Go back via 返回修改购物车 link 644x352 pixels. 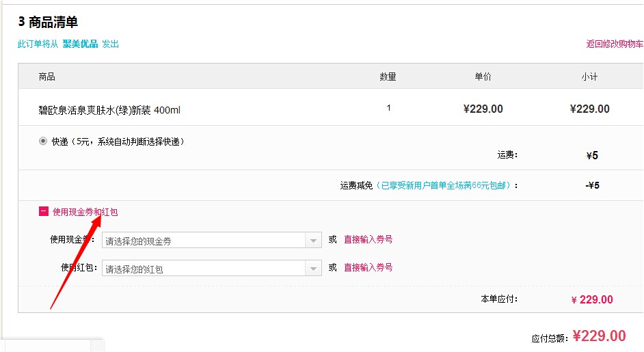tap(614, 44)
